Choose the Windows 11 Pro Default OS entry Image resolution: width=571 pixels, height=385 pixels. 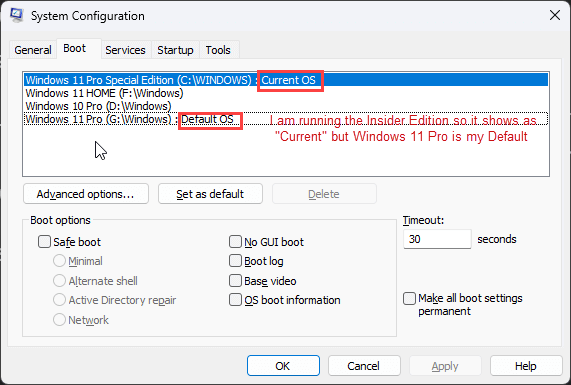[x=286, y=119]
